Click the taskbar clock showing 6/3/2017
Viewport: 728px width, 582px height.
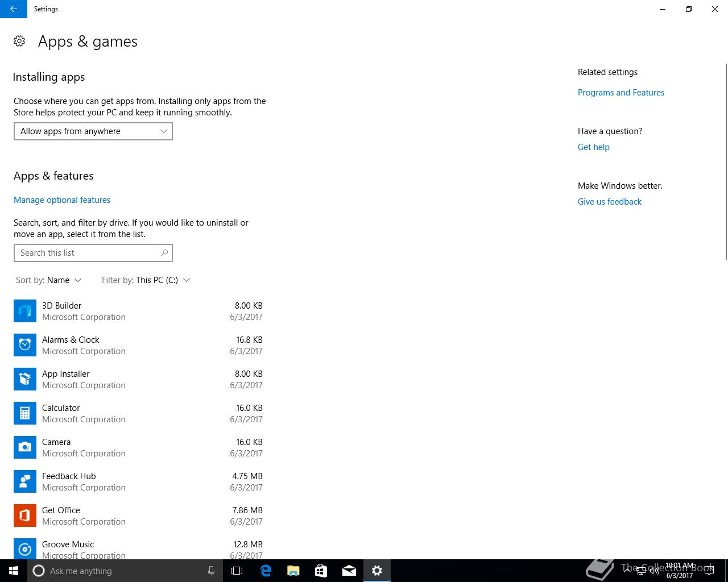tap(680, 571)
